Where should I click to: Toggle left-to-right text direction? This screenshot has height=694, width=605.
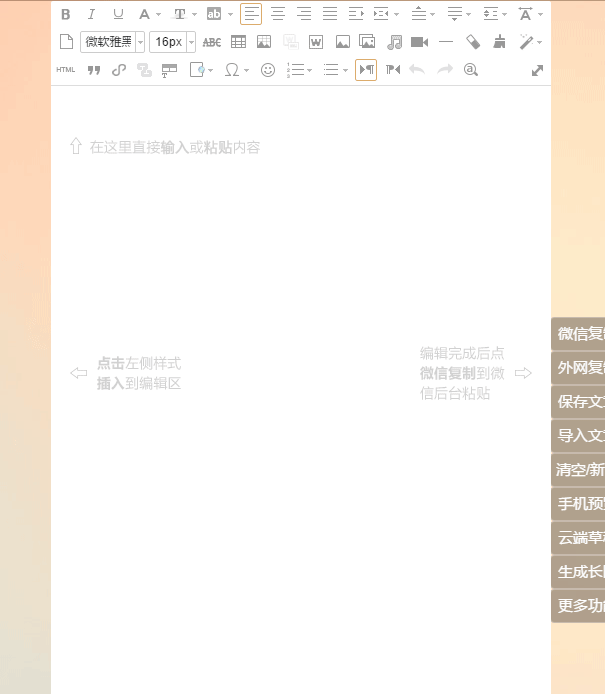coord(366,70)
